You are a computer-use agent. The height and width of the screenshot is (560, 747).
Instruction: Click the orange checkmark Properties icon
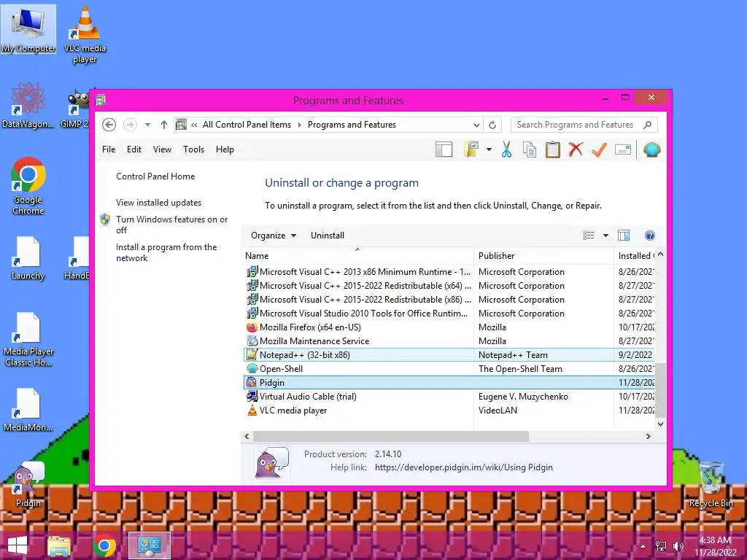599,149
